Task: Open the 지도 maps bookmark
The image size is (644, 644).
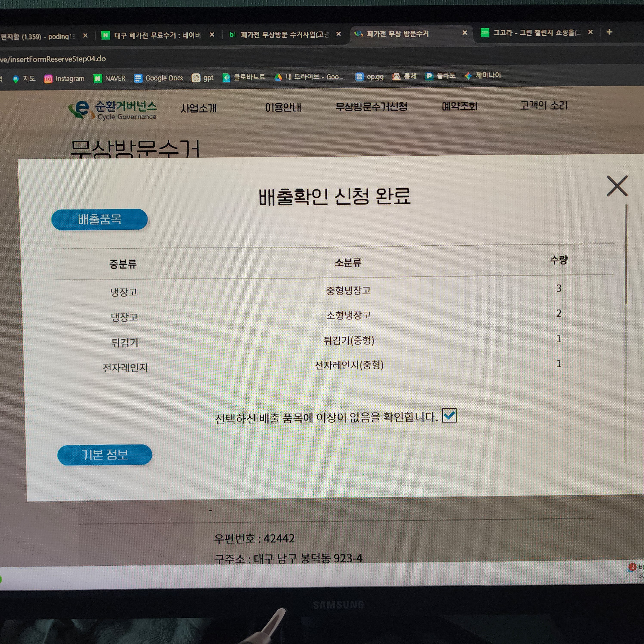Action: (x=24, y=79)
